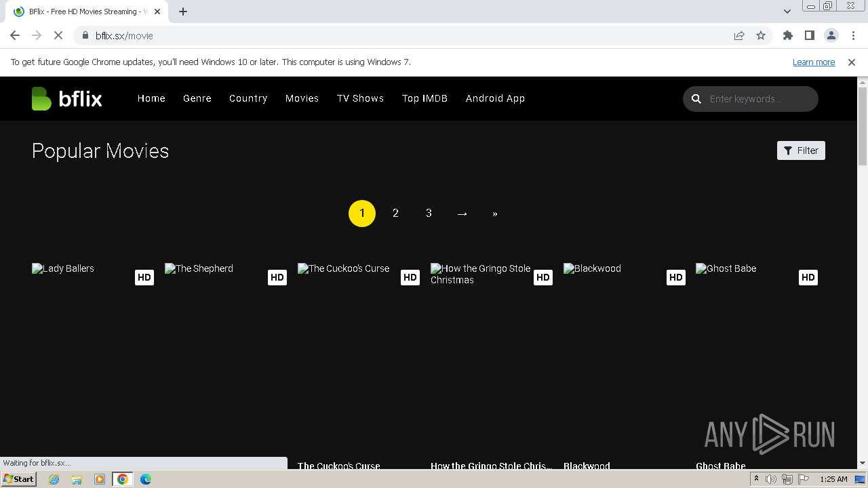Open Internet Explorer from taskbar
This screenshot has width=868, height=488.
click(x=54, y=479)
